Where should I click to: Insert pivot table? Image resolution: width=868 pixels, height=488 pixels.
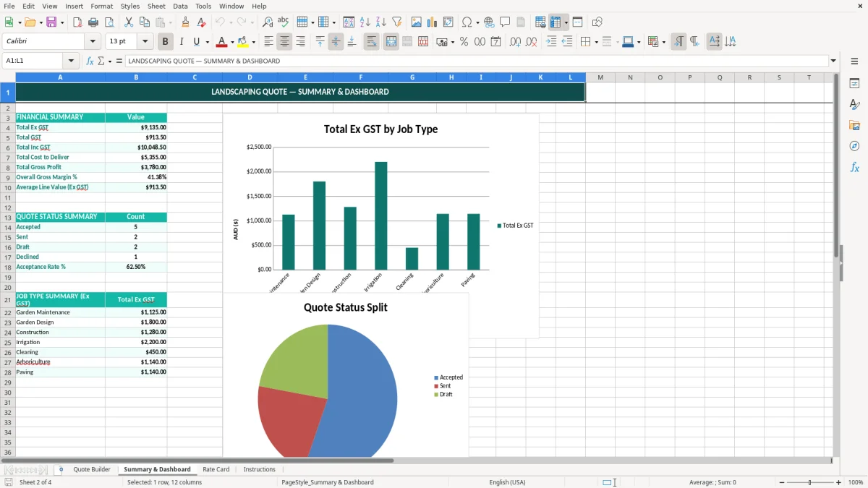[x=448, y=22]
